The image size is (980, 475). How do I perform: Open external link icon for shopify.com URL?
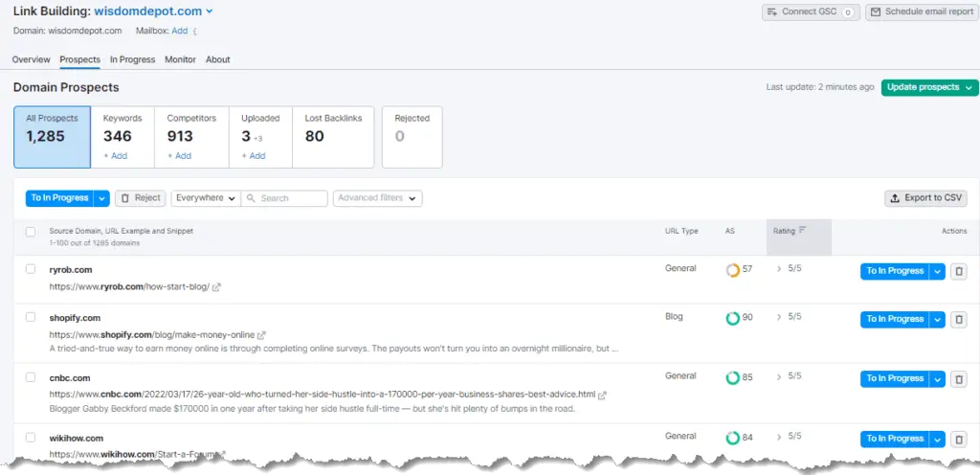click(262, 335)
